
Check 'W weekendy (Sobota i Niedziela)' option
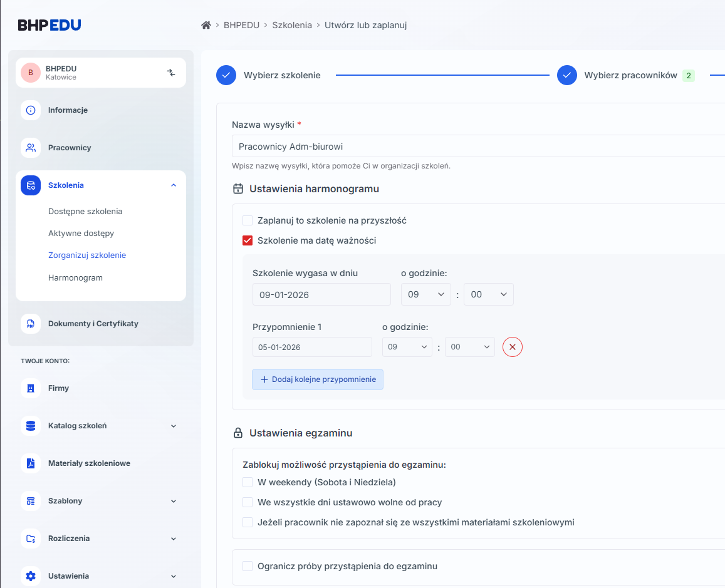(x=248, y=482)
